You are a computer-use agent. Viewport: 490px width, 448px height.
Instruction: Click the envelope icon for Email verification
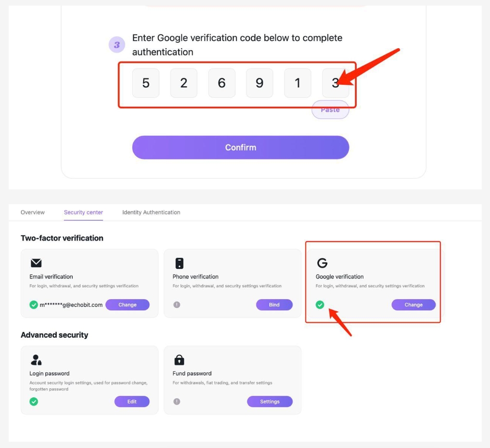tap(36, 263)
